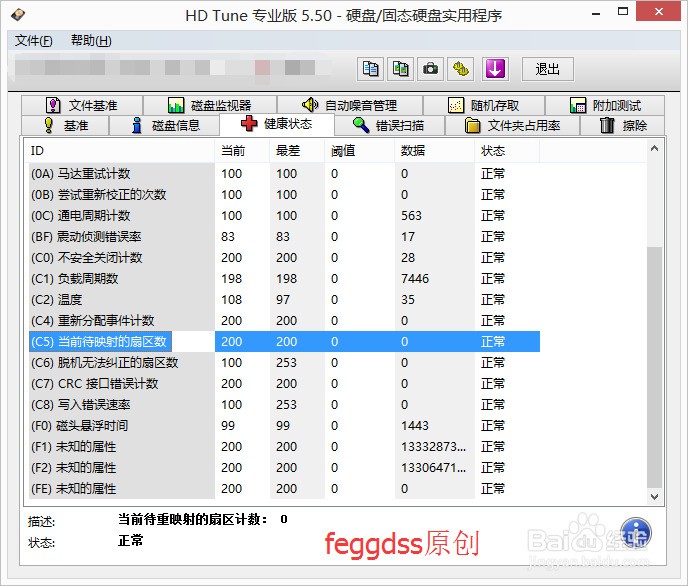This screenshot has height=586, width=688.
Task: Switch to the 附加测试 tab
Action: point(605,106)
